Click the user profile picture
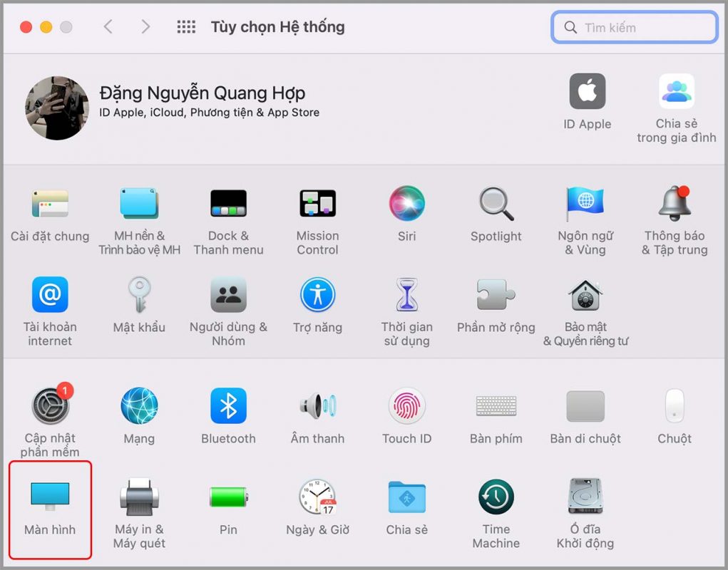The height and width of the screenshot is (570, 728). pyautogui.click(x=57, y=108)
